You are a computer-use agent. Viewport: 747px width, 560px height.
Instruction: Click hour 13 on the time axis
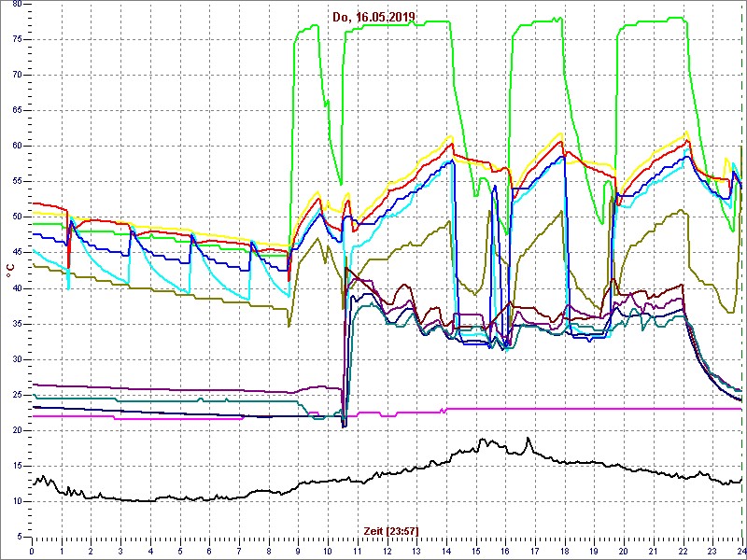(x=416, y=553)
